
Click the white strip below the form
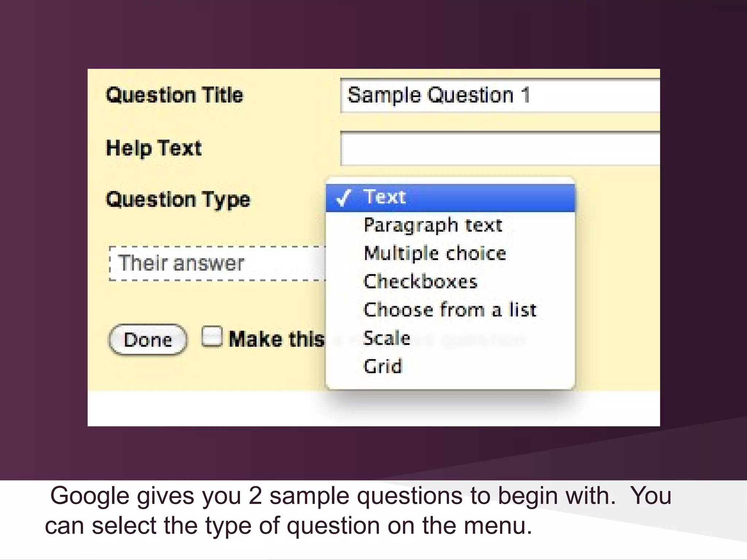[204, 409]
